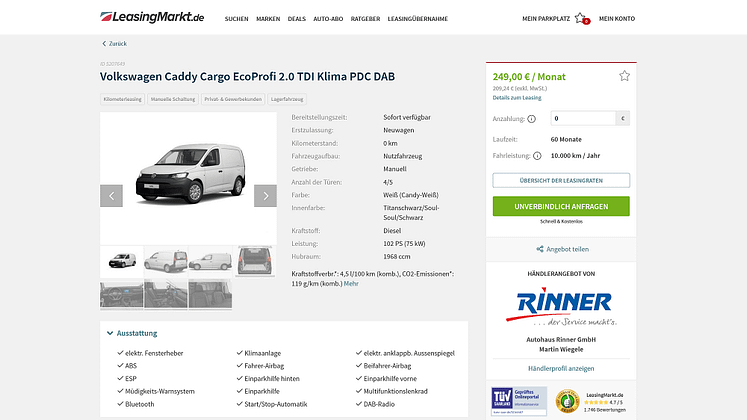
Task: Open Details zum Leasing link
Action: click(x=517, y=98)
